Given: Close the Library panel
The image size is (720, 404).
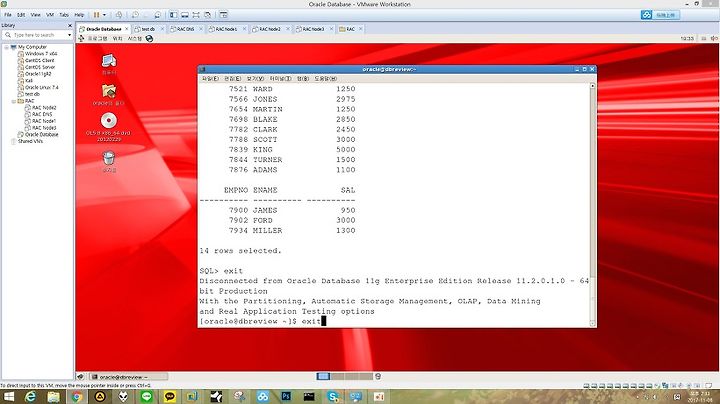Looking at the screenshot, I should pyautogui.click(x=70, y=25).
